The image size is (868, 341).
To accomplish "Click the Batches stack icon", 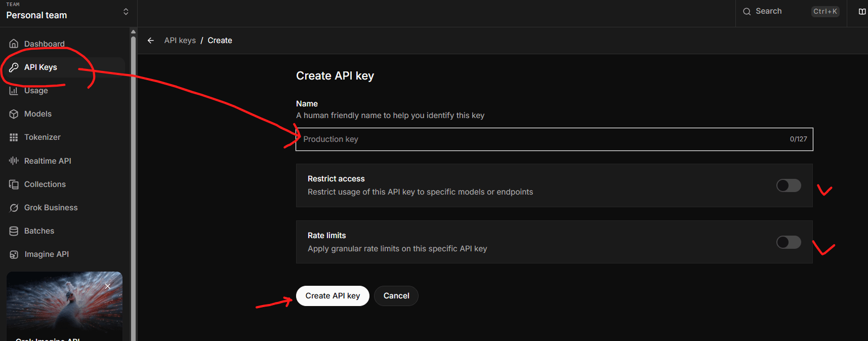I will click(x=14, y=231).
